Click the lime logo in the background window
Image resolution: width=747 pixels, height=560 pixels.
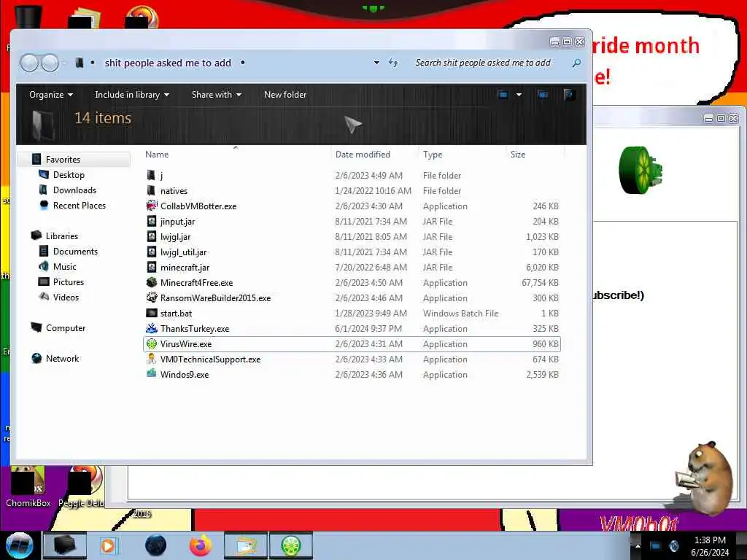[640, 170]
